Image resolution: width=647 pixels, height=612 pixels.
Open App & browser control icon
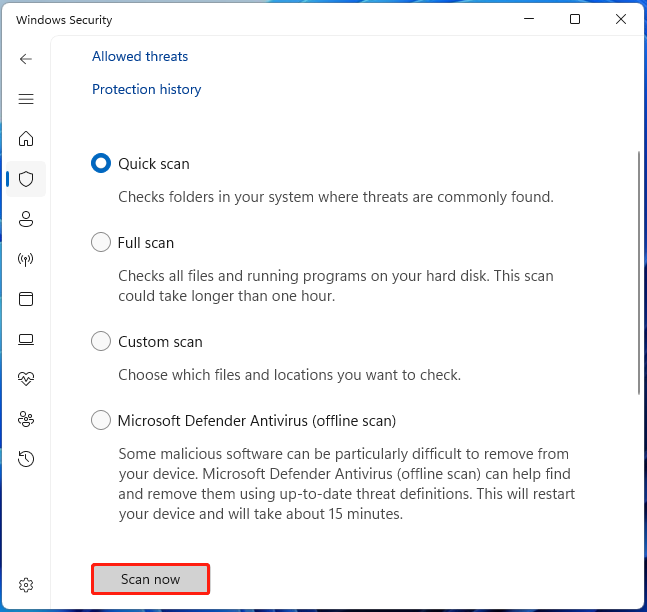[x=26, y=299]
